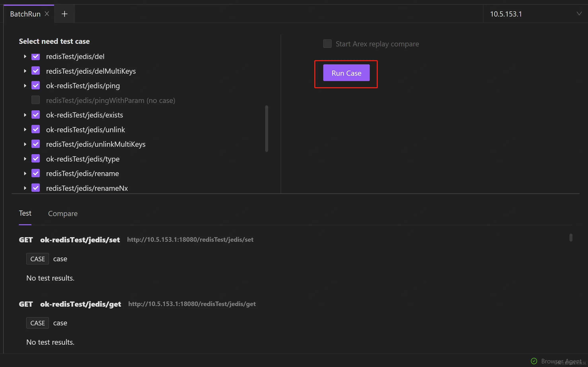588x367 pixels.
Task: Open the BatchRun tab
Action: (25, 14)
